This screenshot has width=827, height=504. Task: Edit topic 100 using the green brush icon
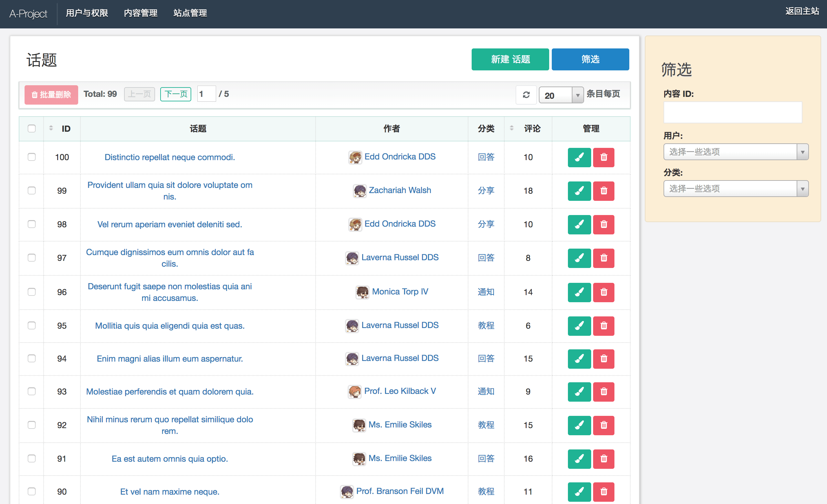[579, 157]
